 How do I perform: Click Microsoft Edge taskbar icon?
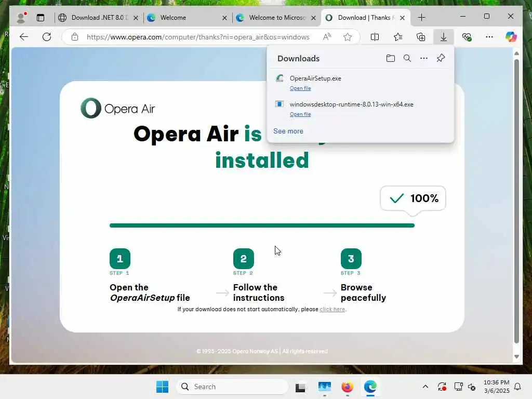tap(370, 387)
